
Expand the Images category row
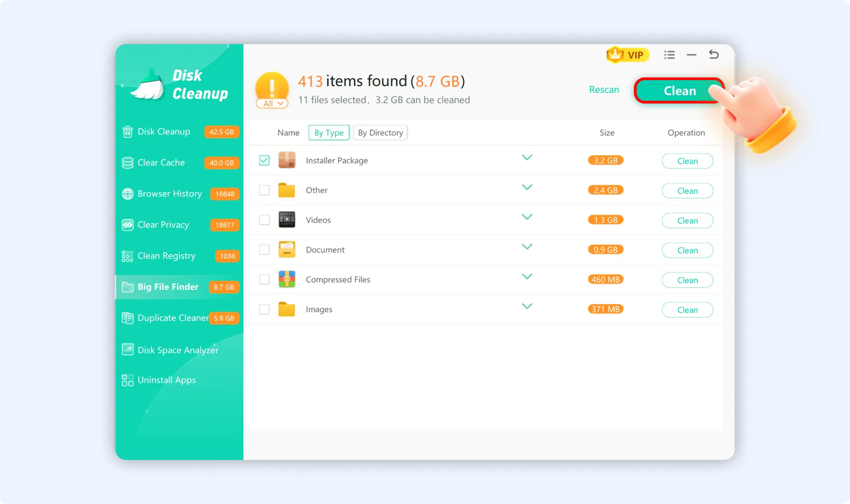tap(527, 306)
